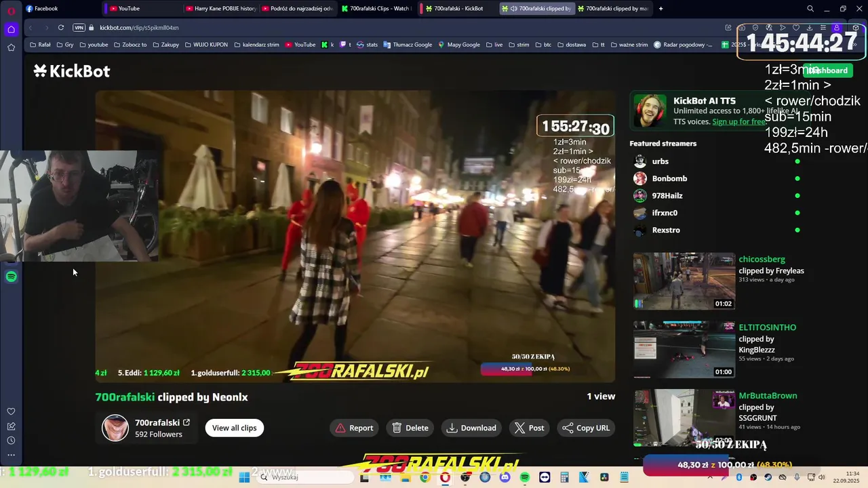Select featured streamer urbs

tap(660, 161)
